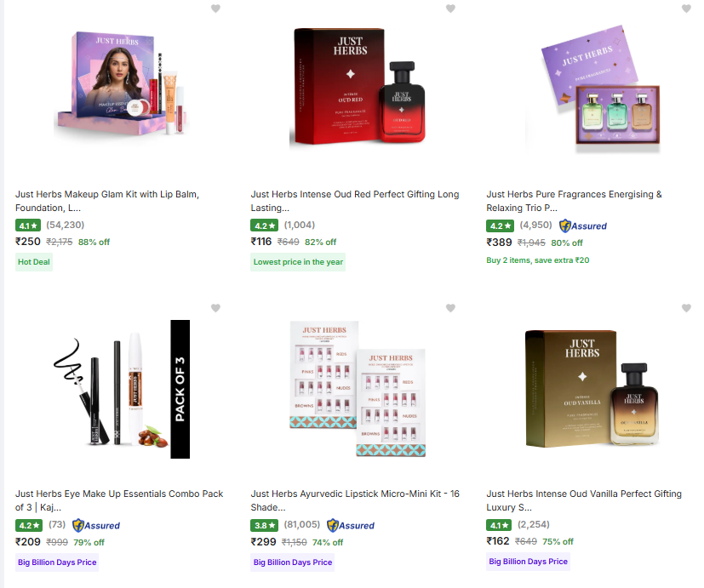Viewport: 704px width, 588px height.
Task: Open Intense Oud Vanilla Perfect Gifting title
Action: [x=584, y=500]
